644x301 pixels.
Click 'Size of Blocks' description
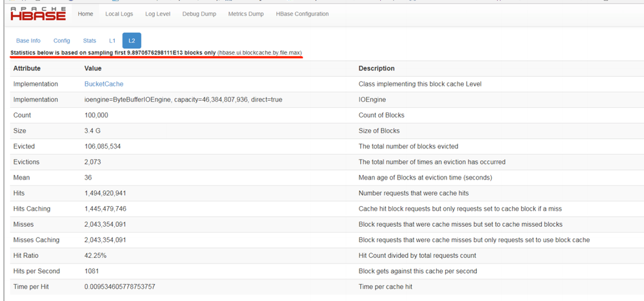coord(379,130)
